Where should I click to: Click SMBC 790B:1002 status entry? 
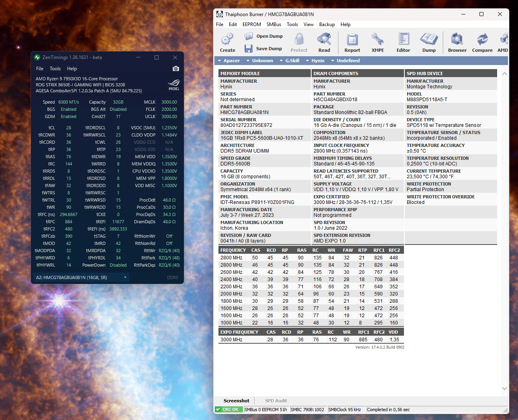coord(307,410)
